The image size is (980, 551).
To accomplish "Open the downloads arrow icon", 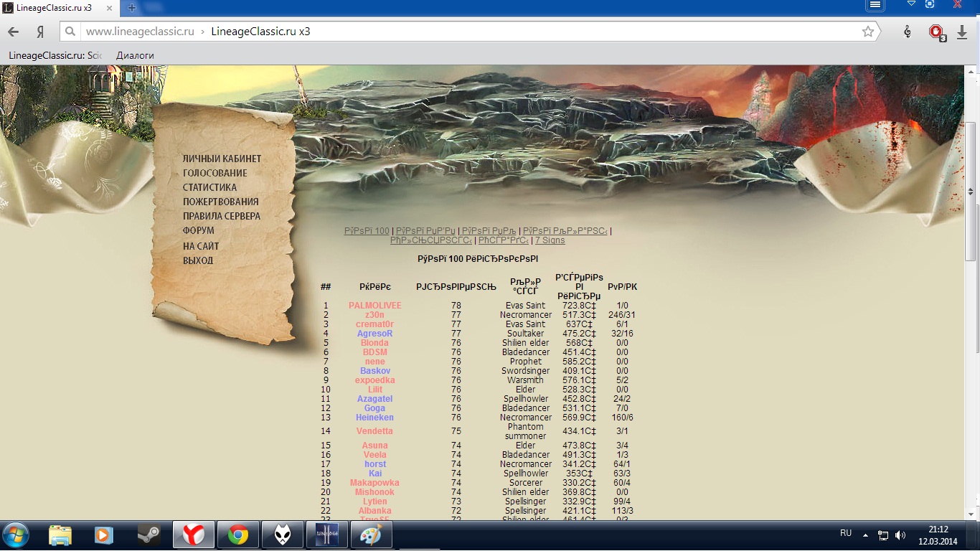I will click(x=962, y=32).
